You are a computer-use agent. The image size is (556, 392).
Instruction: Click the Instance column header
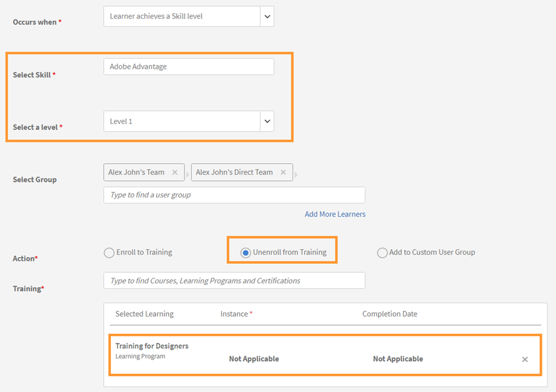[x=234, y=314]
